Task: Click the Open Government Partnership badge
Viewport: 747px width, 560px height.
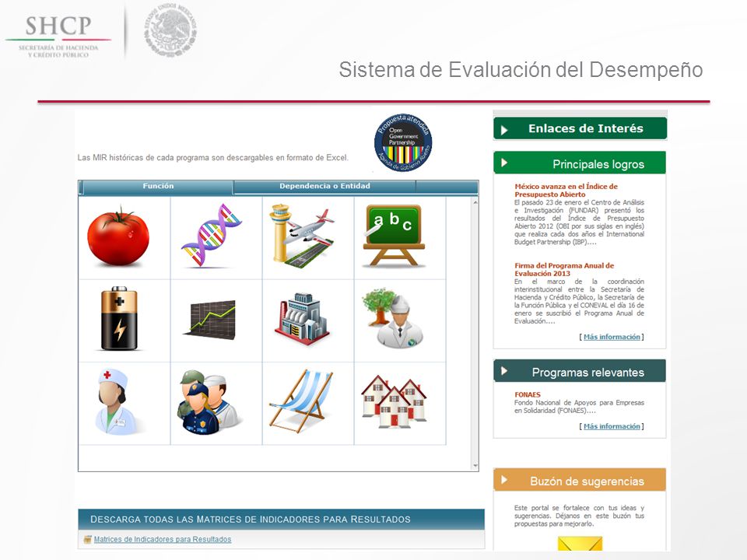Action: point(403,142)
